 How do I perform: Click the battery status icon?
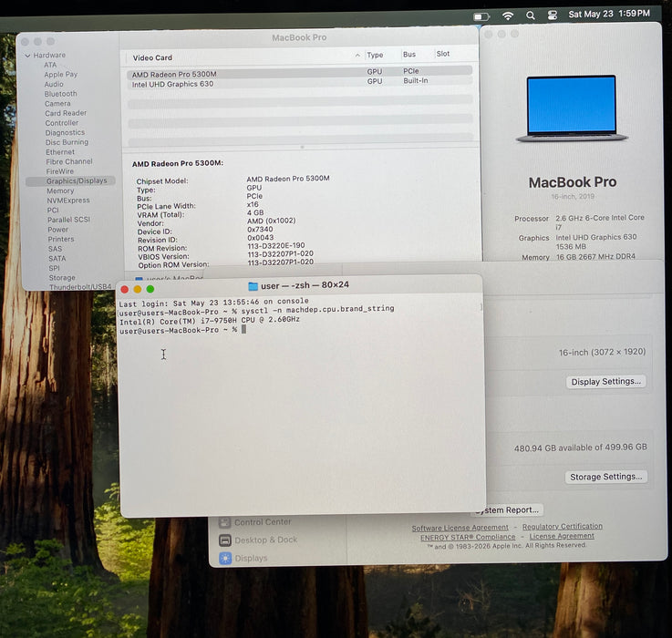click(x=481, y=16)
